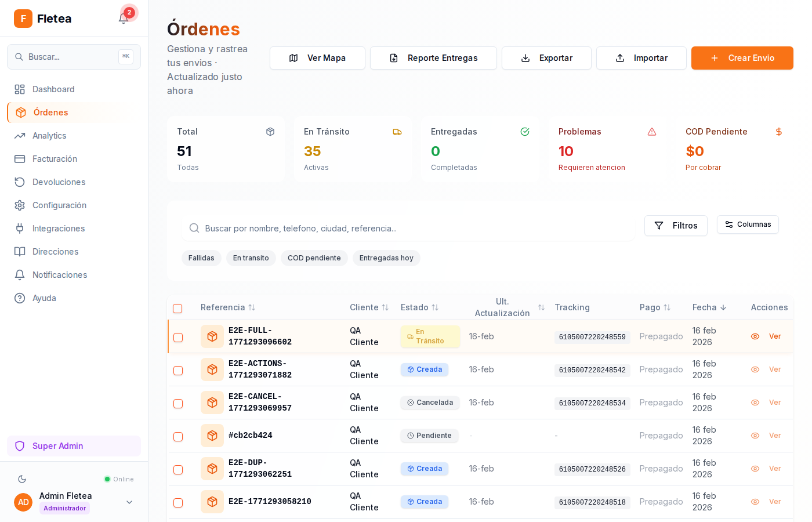The width and height of the screenshot is (812, 522).
Task: Sort table by Fecha column
Action: (x=709, y=307)
